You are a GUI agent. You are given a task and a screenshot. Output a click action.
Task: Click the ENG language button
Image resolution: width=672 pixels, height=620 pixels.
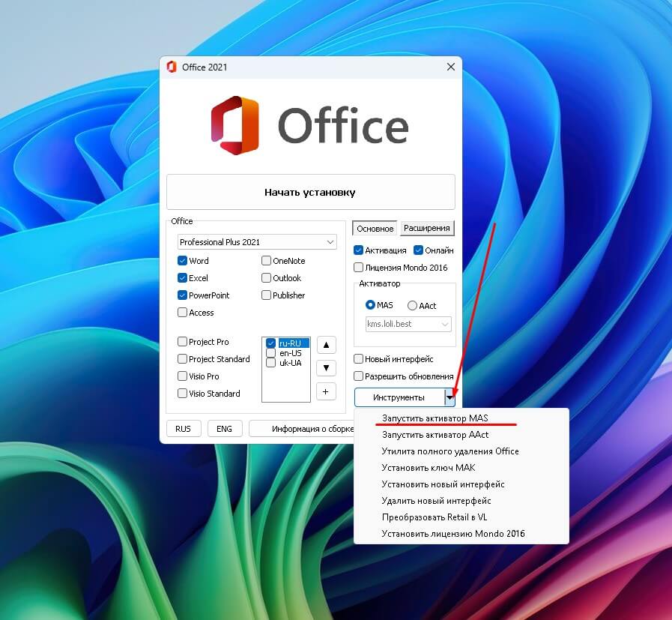coord(225,429)
